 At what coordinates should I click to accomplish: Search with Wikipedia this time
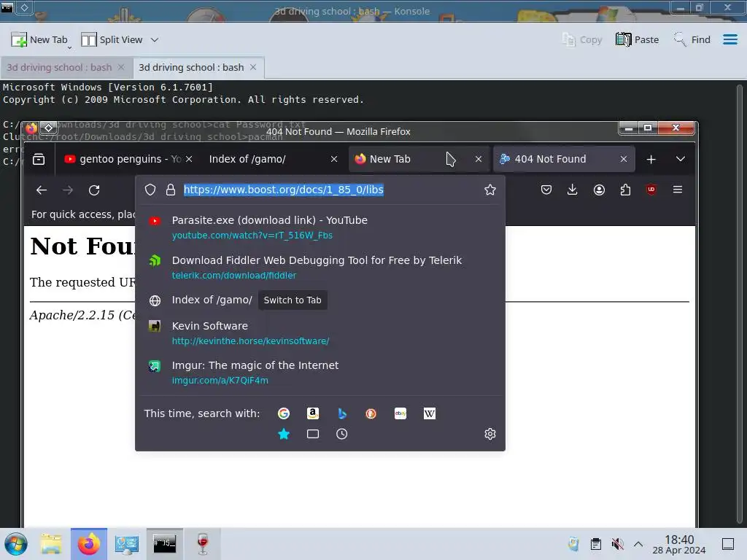tap(430, 413)
